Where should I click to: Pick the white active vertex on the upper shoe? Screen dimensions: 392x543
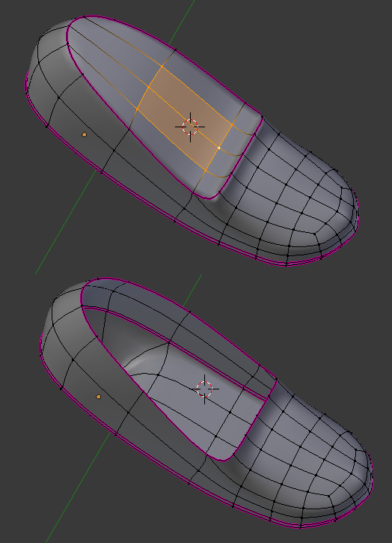[218, 148]
